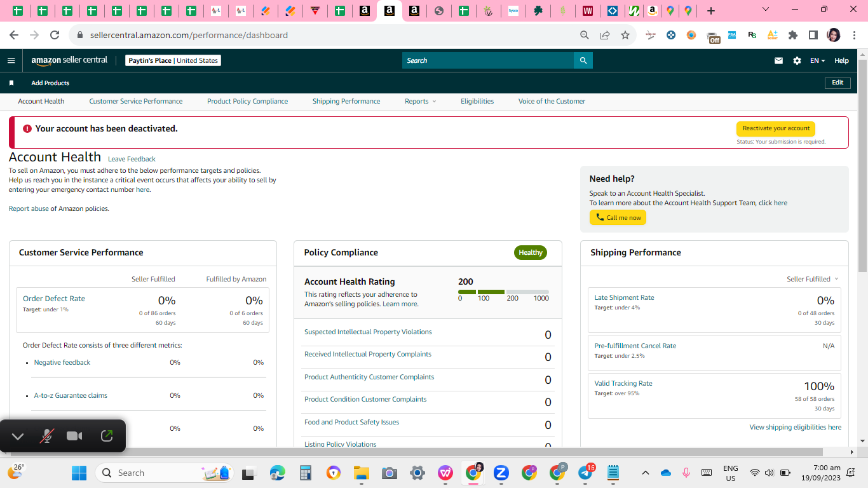Click the Call me now button
The height and width of the screenshot is (488, 868).
tap(618, 217)
